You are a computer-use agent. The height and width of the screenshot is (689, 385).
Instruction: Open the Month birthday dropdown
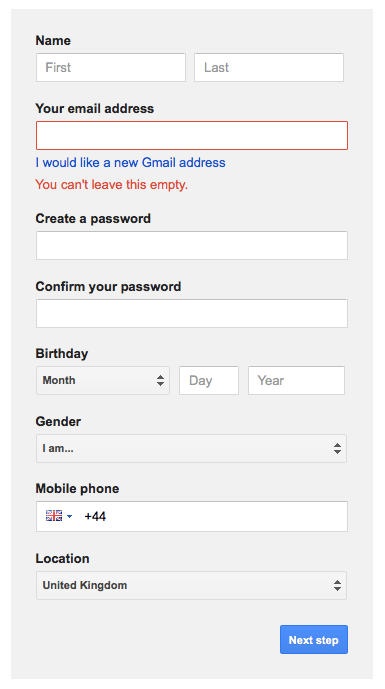(103, 381)
